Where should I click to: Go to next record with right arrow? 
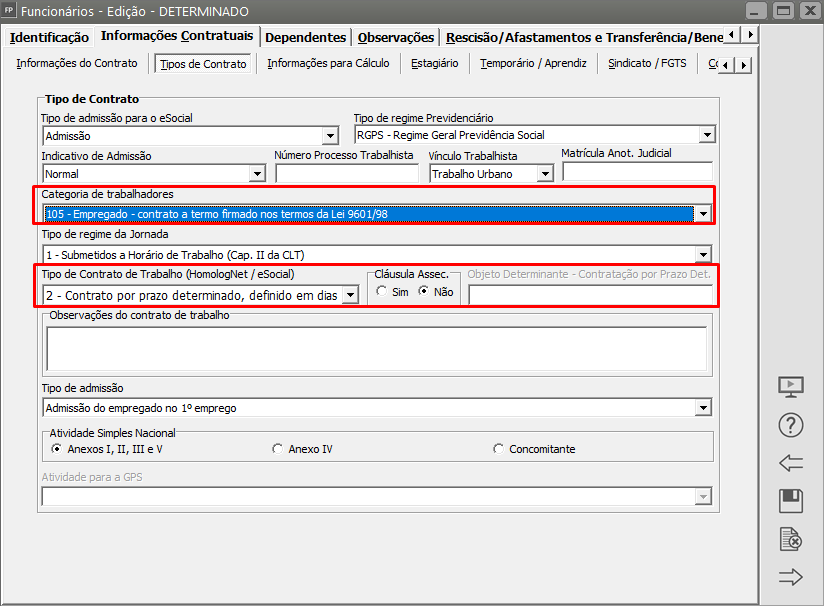coord(790,577)
